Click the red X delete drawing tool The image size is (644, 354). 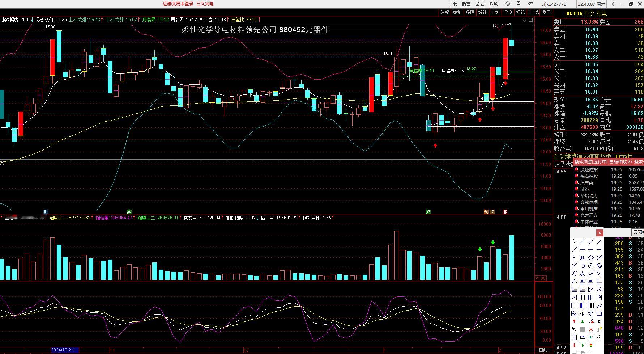click(591, 329)
